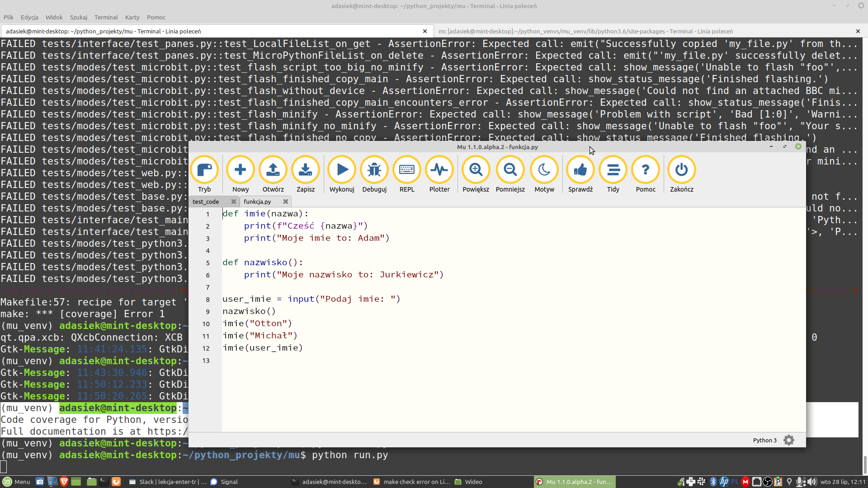The height and width of the screenshot is (488, 868).
Task: Save the script with Zapisz
Action: tap(306, 174)
